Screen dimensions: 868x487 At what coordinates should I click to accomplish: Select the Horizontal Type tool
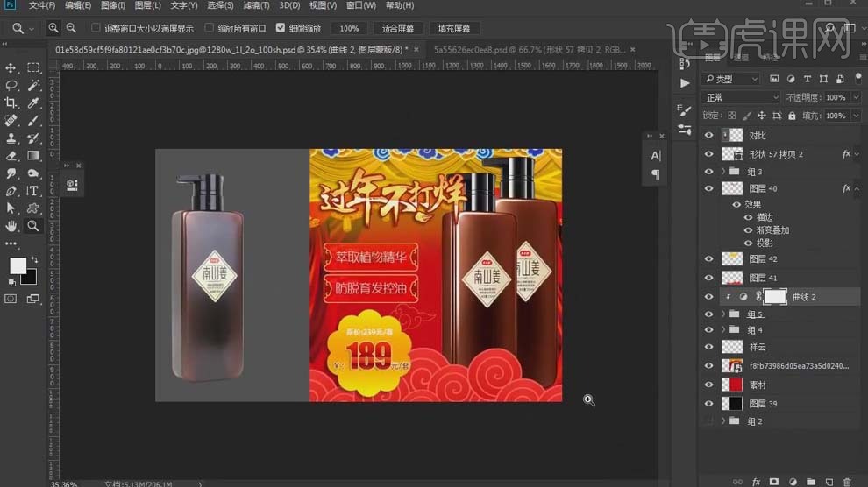click(33, 190)
